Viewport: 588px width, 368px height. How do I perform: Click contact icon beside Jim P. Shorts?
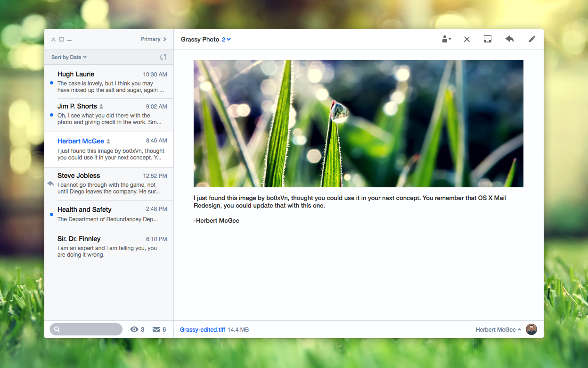[x=101, y=107]
